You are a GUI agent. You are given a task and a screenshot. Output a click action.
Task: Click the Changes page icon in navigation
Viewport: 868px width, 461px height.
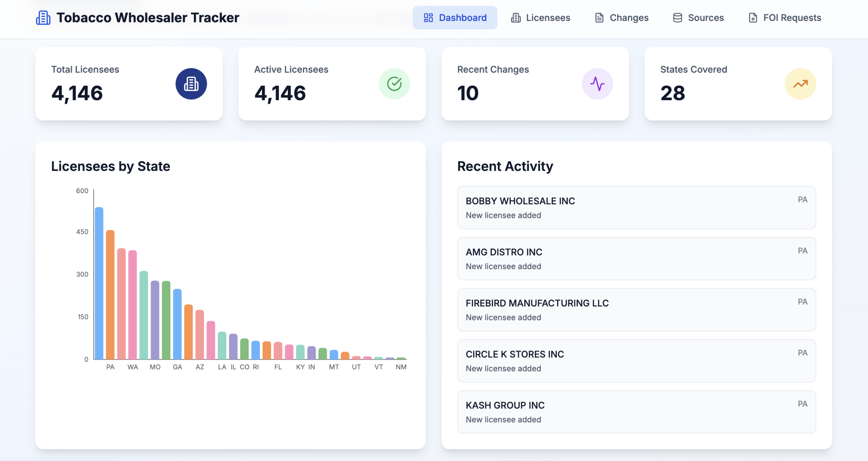click(x=599, y=18)
